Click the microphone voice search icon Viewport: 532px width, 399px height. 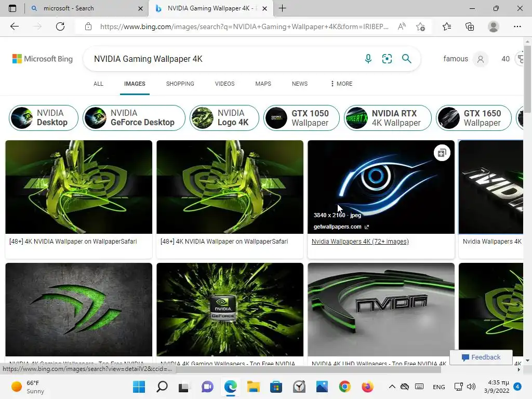pos(368,59)
